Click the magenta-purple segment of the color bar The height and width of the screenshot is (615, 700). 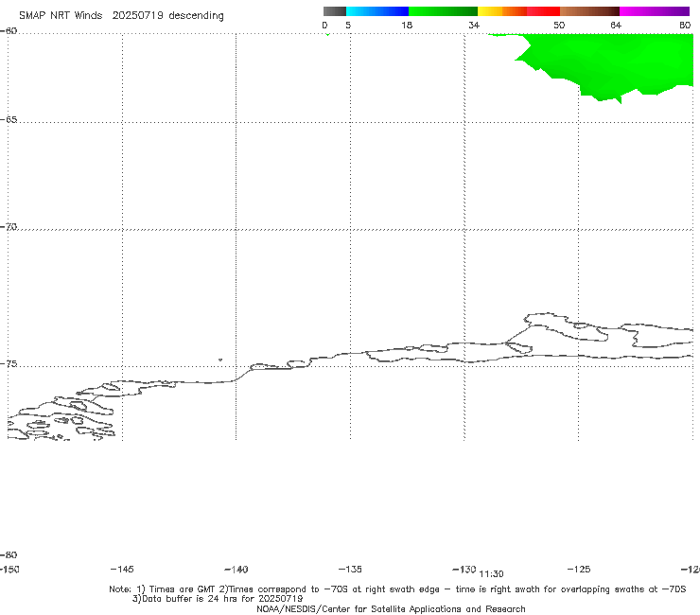655,11
